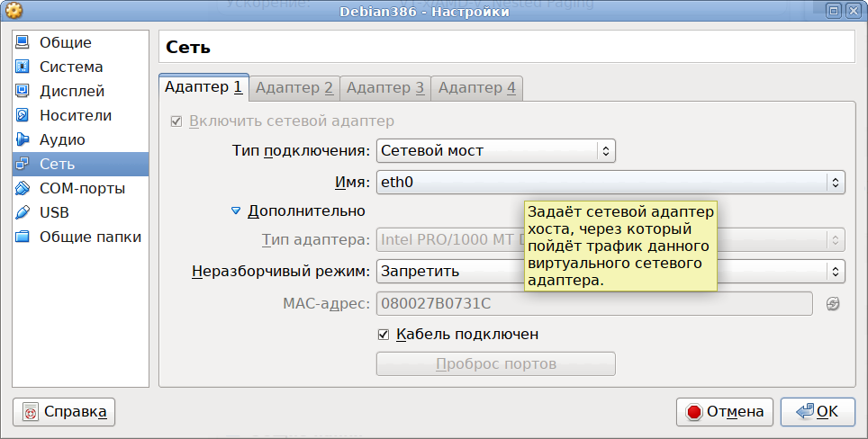
Task: Collapse the Дополнительно section
Action: click(237, 211)
